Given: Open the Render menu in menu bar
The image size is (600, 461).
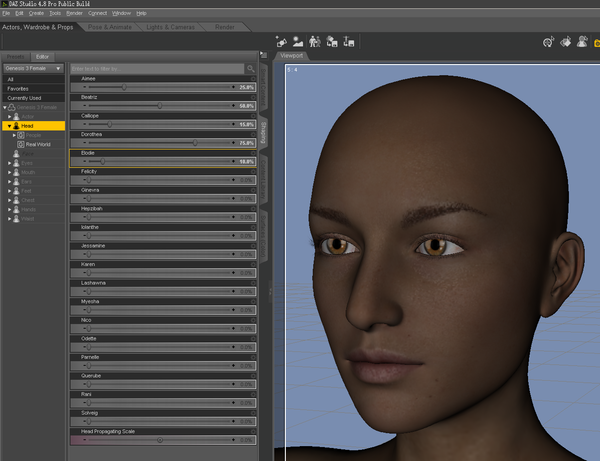Looking at the screenshot, I should (x=74, y=13).
